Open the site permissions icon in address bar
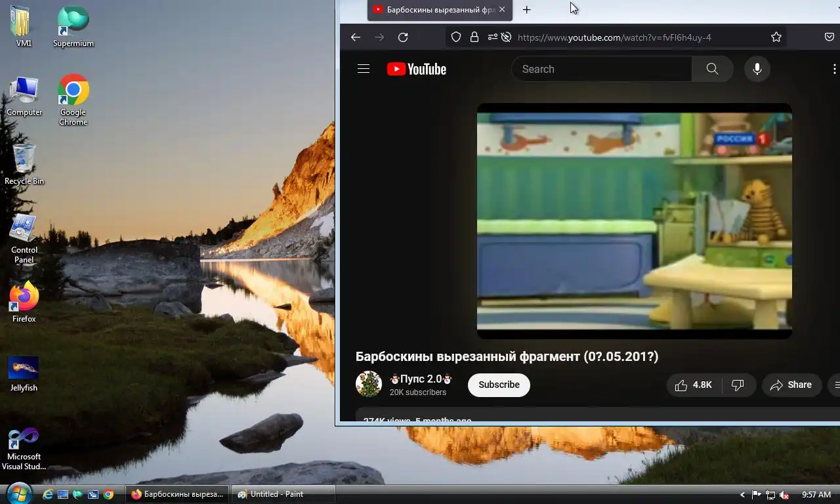 492,37
